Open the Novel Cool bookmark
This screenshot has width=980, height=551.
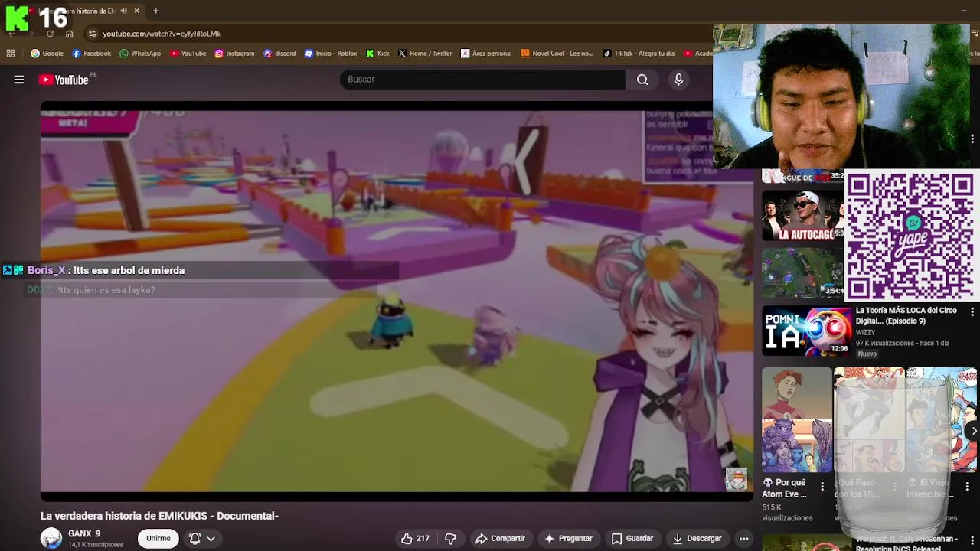[x=557, y=54]
